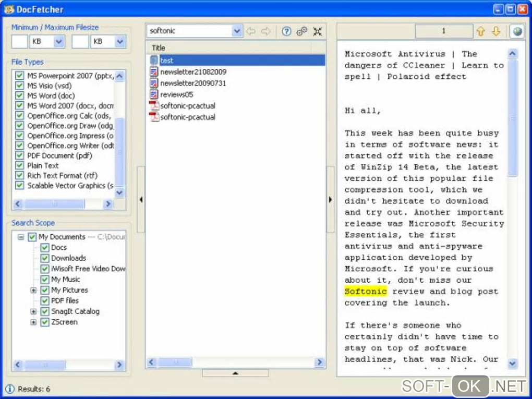
Task: Click the minimize to tray icon
Action: coord(317,31)
